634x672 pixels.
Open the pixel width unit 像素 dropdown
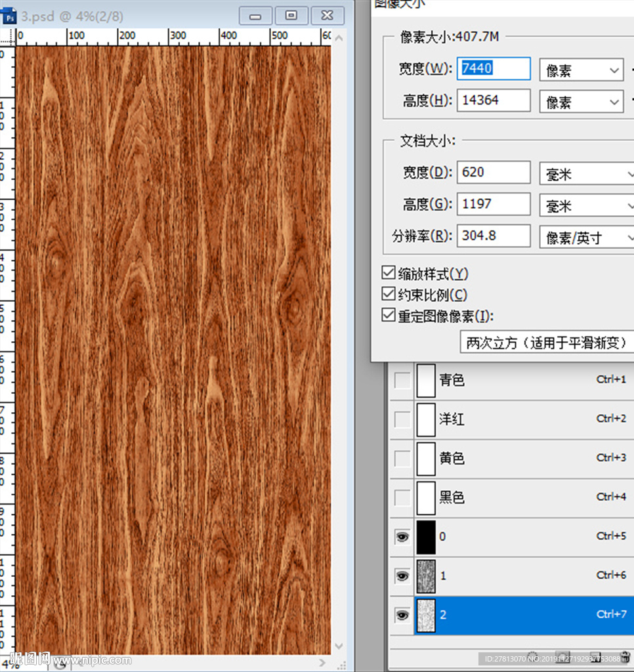581,70
